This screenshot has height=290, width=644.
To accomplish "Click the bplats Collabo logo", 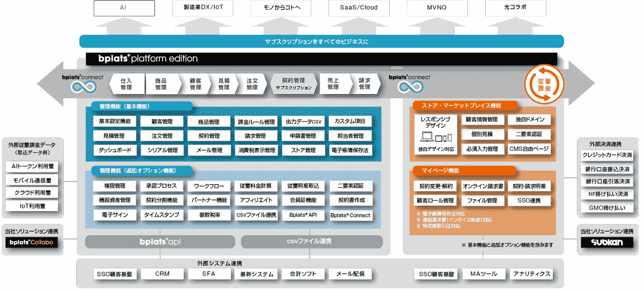I will [x=33, y=243].
